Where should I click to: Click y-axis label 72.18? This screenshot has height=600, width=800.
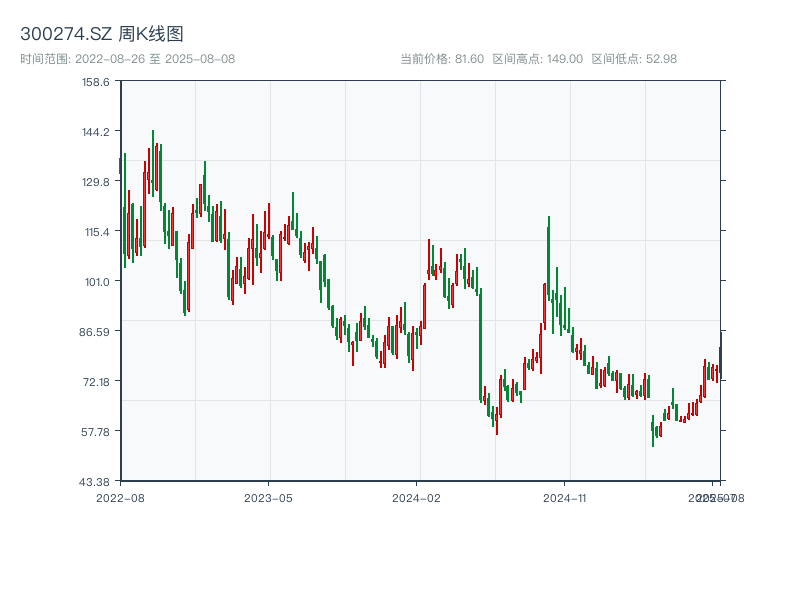(96, 382)
